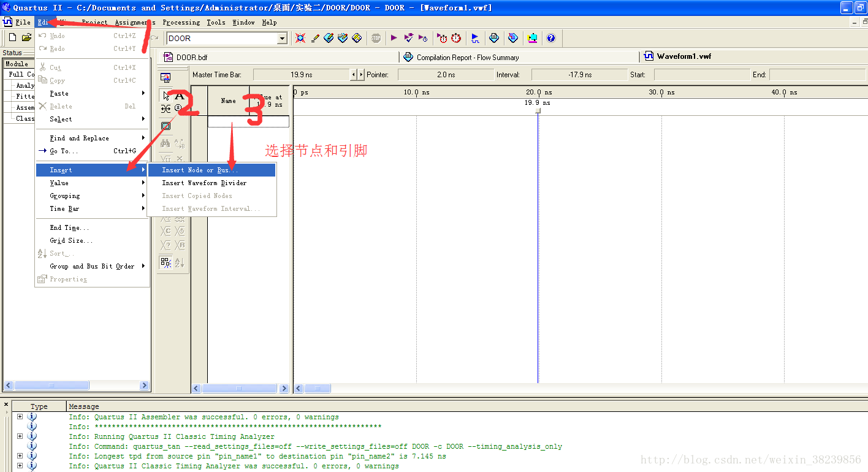Select End Time menu entry
This screenshot has height=472, width=868.
92,227
